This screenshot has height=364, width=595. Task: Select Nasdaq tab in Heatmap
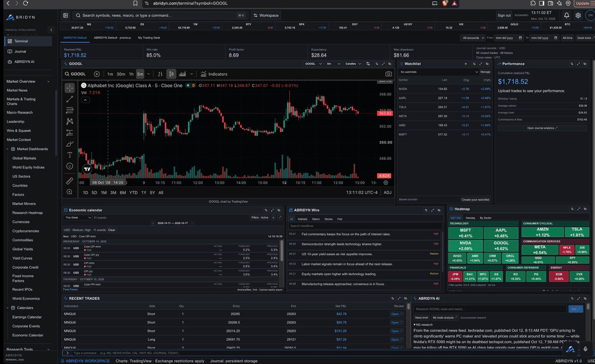[470, 218]
